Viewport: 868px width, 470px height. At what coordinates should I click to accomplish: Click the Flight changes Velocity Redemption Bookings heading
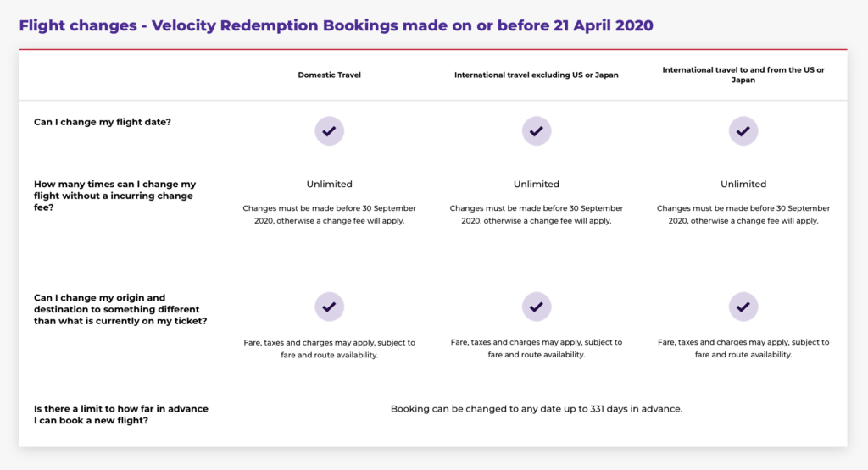tap(336, 25)
